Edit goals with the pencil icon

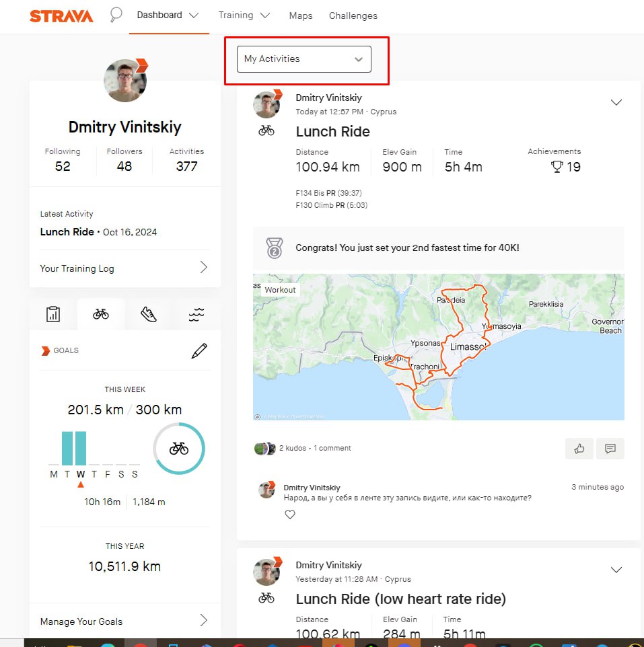coord(199,350)
